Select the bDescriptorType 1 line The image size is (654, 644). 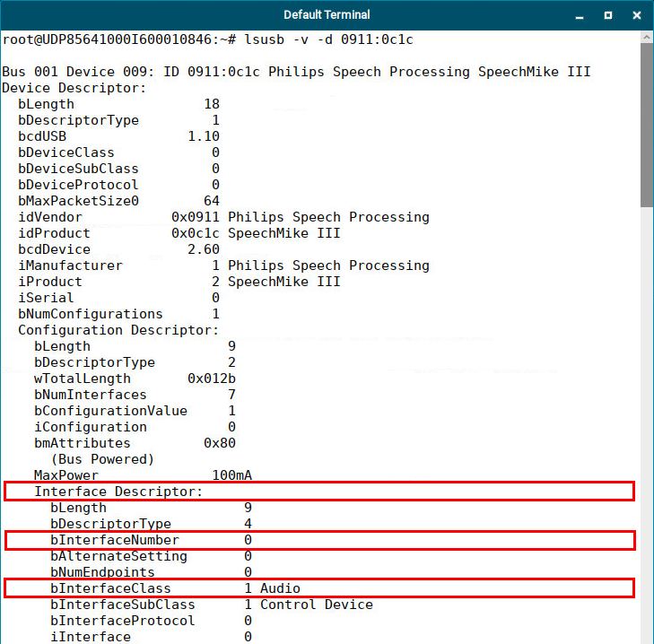119,120
